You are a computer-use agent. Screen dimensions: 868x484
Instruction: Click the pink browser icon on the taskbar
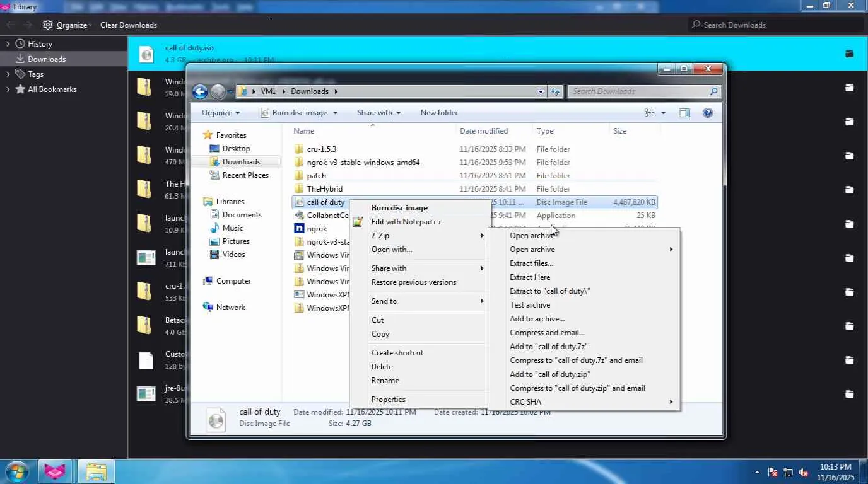coord(55,471)
